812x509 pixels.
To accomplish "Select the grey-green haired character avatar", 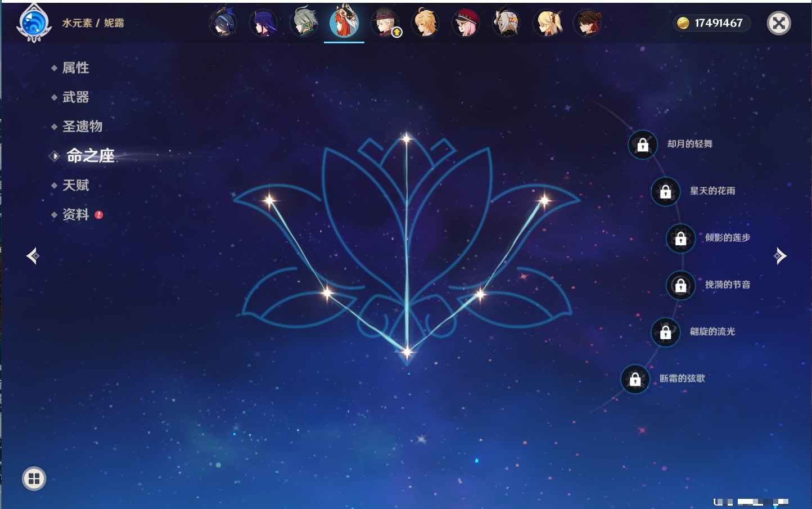I will coord(304,22).
